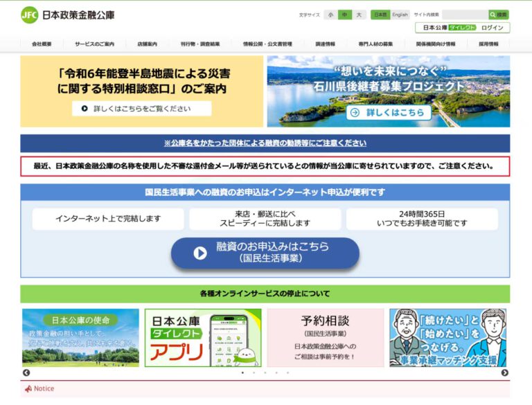This screenshot has height=405, width=532.
Task: Click the インターネット上で完結します box
Action: [108, 219]
